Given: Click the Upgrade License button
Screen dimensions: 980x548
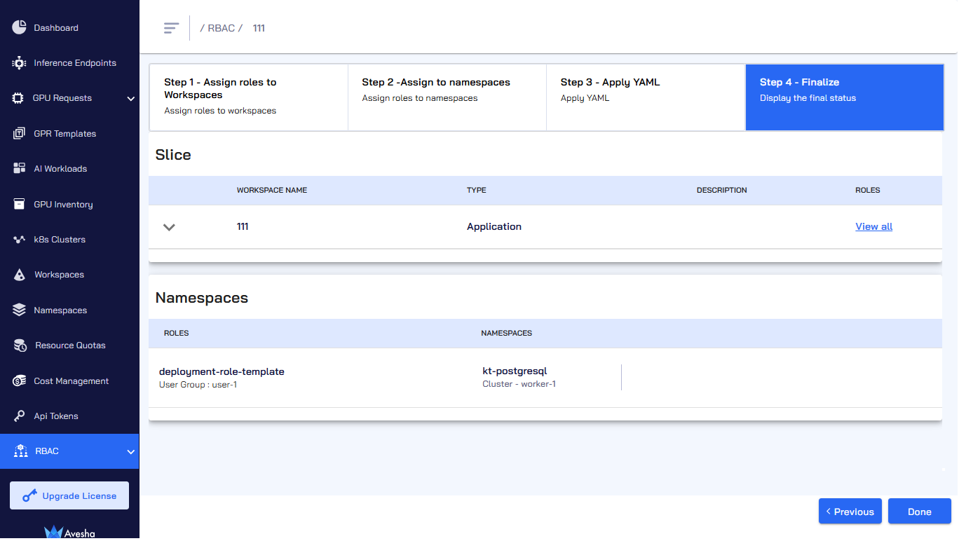Looking at the screenshot, I should tap(69, 496).
